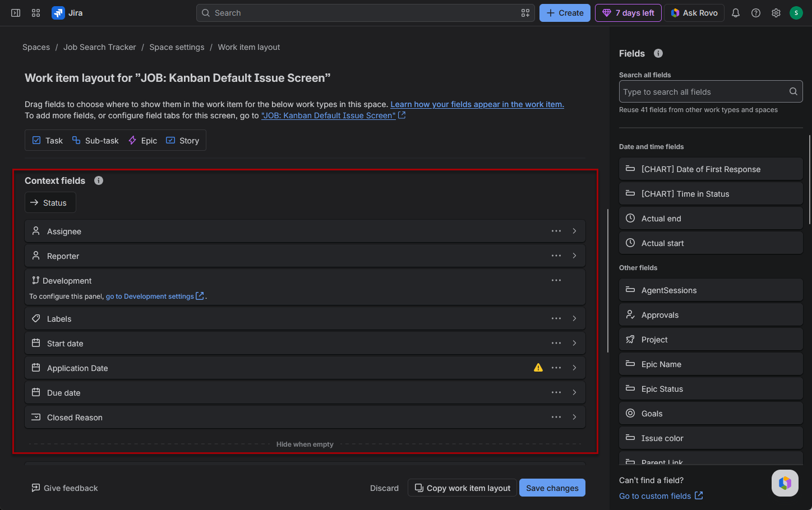Open the Closed Reason more options menu

pos(556,417)
